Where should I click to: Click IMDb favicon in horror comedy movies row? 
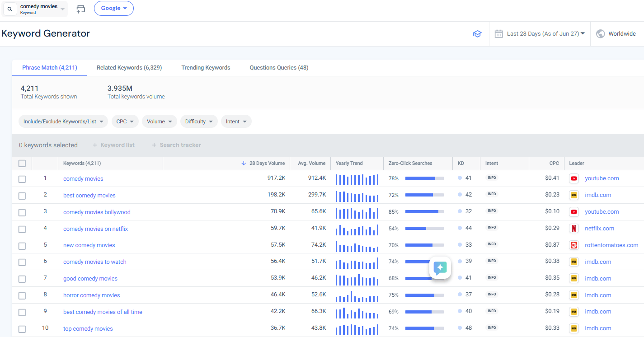(574, 295)
